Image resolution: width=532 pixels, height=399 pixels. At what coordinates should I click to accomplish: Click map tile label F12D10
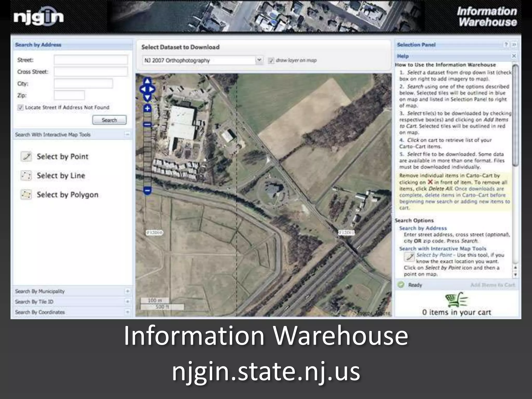tap(155, 233)
